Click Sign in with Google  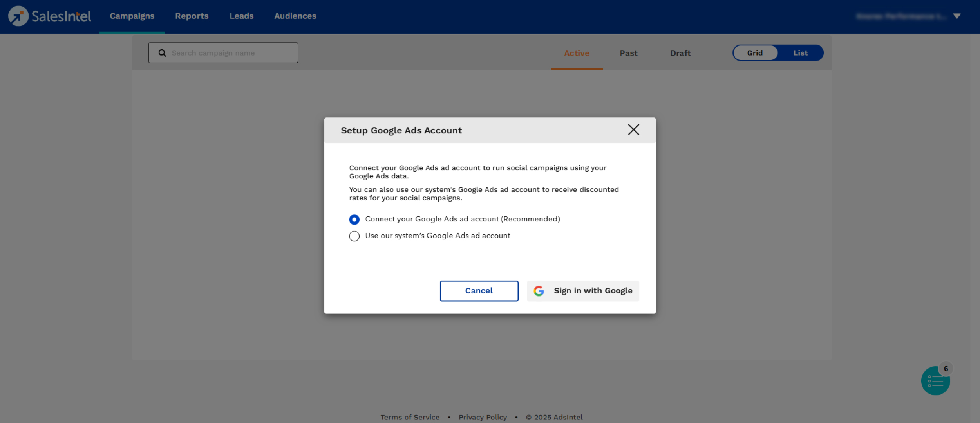(x=593, y=291)
